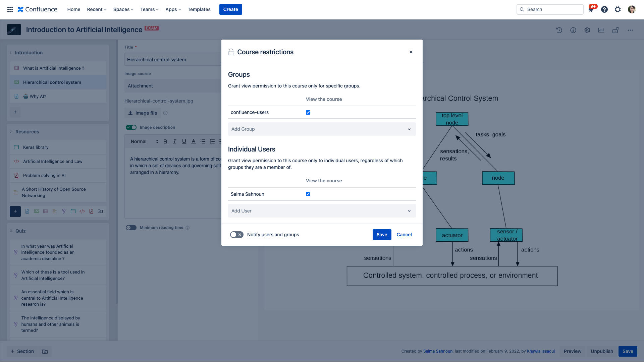This screenshot has width=644, height=362.
Task: Click the more actions ellipsis icon
Action: click(x=630, y=30)
